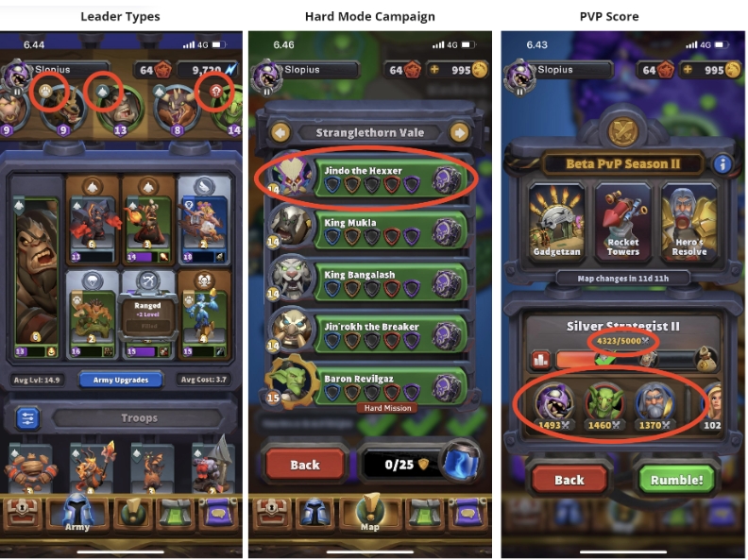Select the Rocket Towers modifier card
This screenshot has height=560, width=748.
point(622,222)
